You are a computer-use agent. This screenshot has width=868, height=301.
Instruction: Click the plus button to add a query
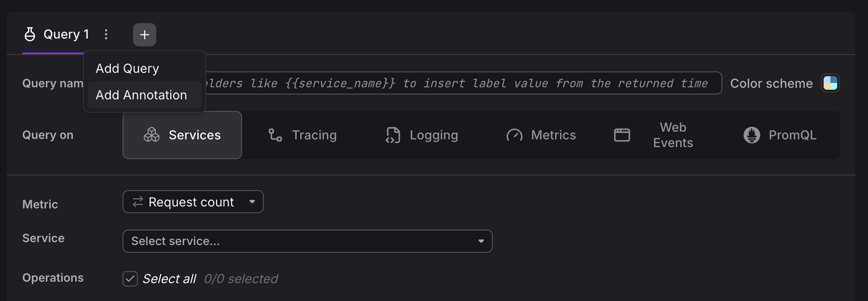[144, 34]
